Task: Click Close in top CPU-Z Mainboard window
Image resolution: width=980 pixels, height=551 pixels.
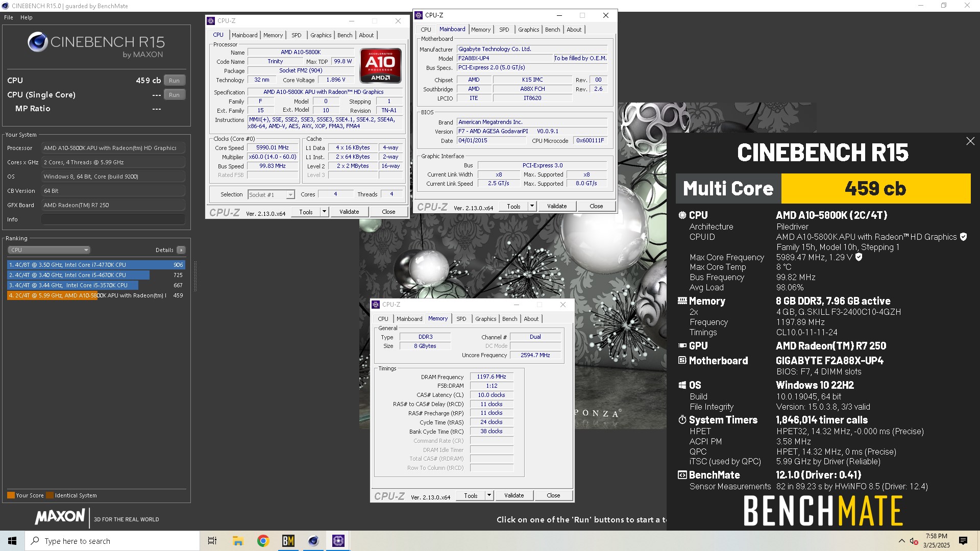Action: tap(596, 207)
